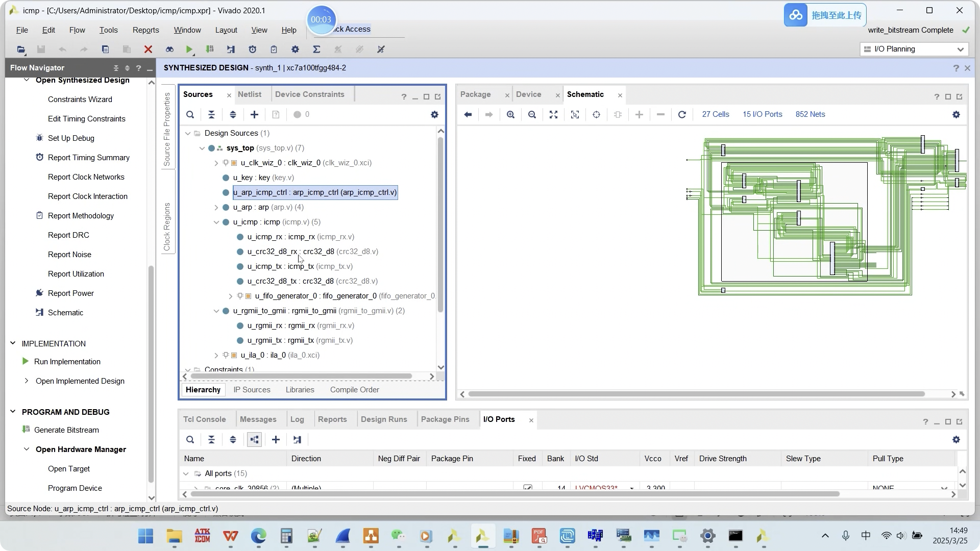Click the Report Power icon entry
Image resolution: width=980 pixels, height=551 pixels.
71,293
